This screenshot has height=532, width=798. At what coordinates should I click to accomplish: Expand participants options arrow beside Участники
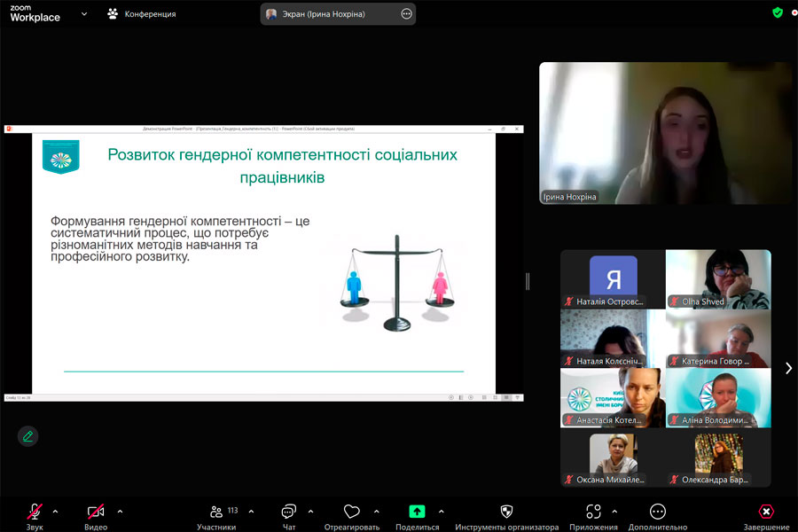(252, 511)
